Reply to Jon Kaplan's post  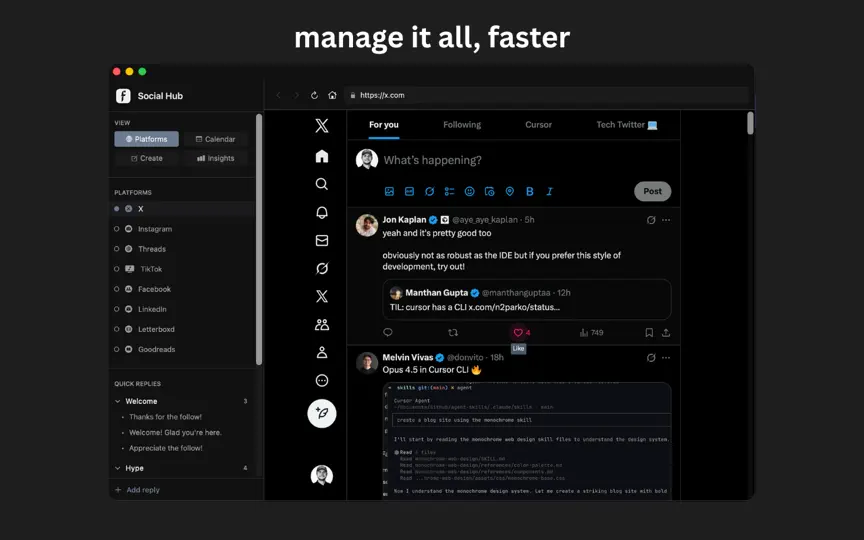388,332
